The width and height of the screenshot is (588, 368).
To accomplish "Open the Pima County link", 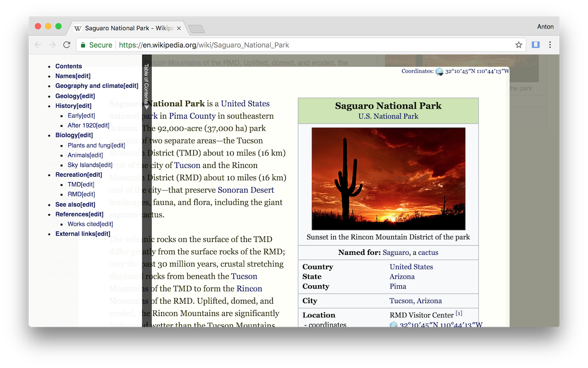I will tap(192, 116).
